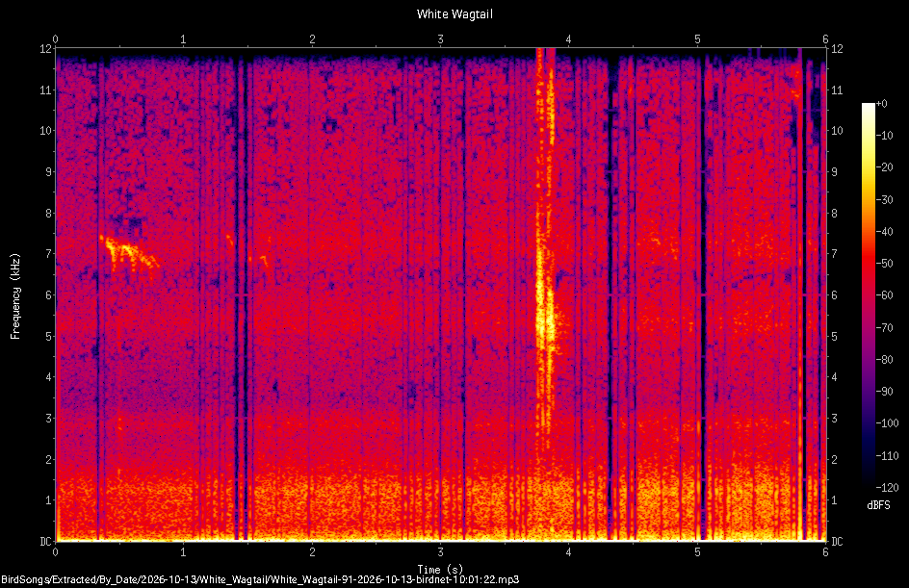Select the "-20" colorbar label
The height and width of the screenshot is (588, 909).
[x=885, y=167]
